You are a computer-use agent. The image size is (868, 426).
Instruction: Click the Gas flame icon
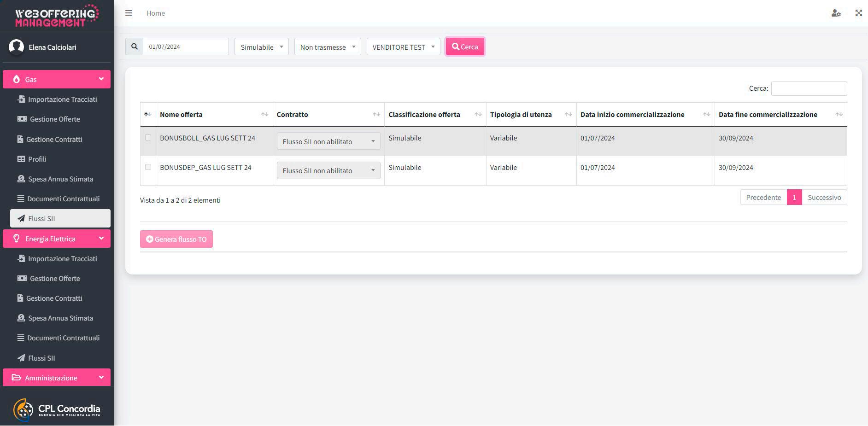pos(17,79)
